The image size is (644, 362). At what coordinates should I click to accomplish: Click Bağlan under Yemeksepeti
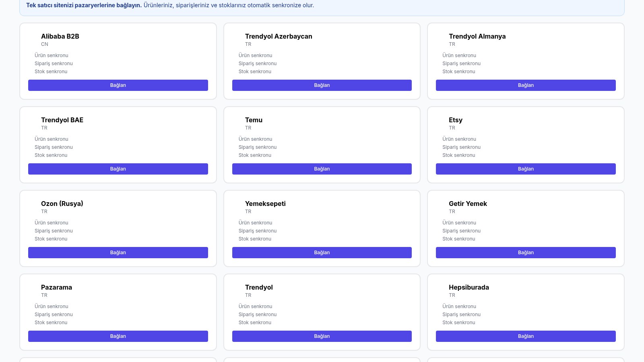click(x=322, y=253)
